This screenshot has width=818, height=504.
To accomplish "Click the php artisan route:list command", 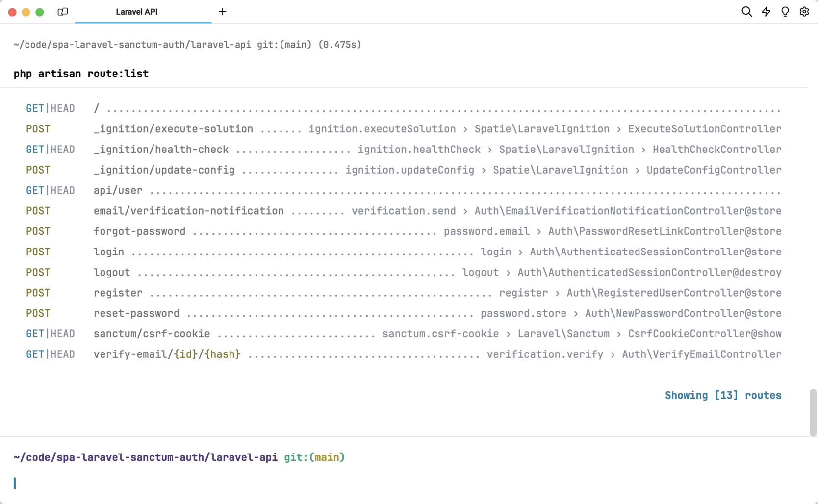I will pos(81,74).
